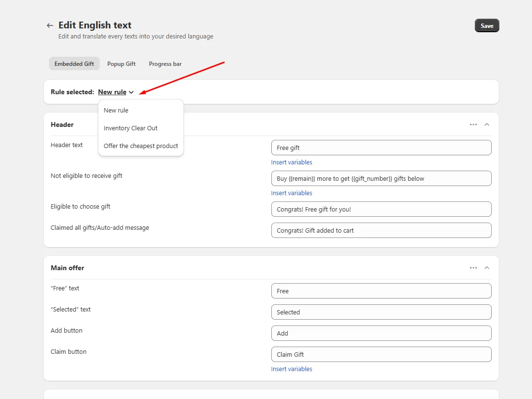Open the Header section three-dot menu
Screen dimensions: 532x399
point(473,125)
